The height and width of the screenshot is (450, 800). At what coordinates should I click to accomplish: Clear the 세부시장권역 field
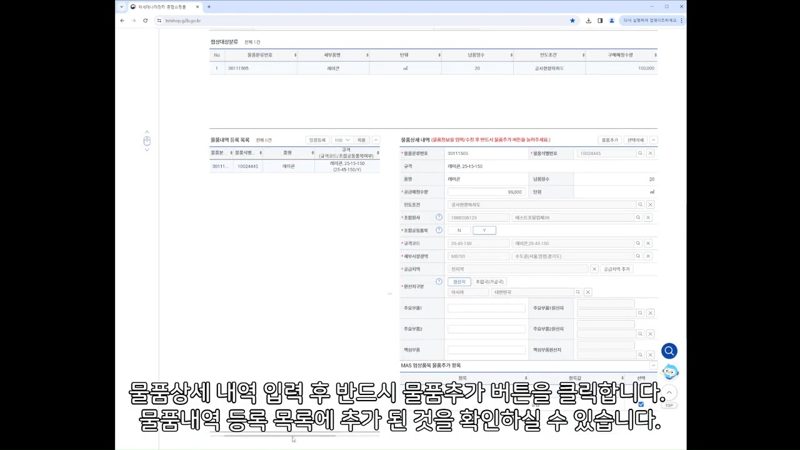[648, 256]
